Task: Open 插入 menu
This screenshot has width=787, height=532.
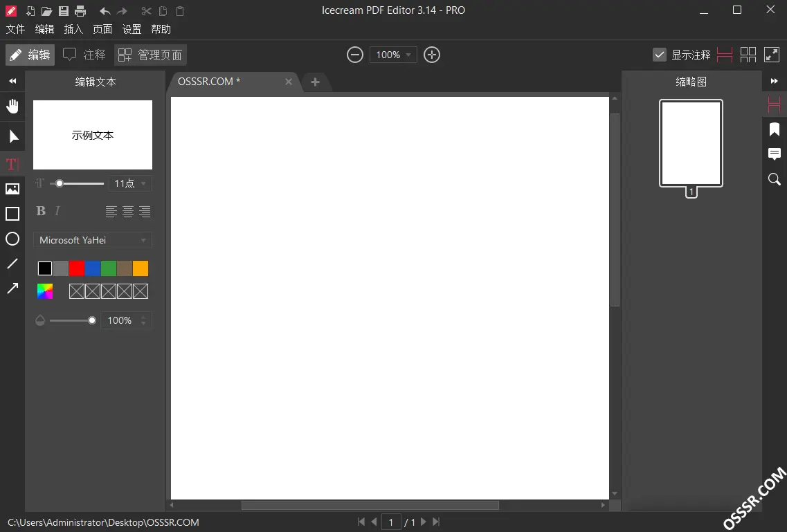Action: pyautogui.click(x=73, y=30)
